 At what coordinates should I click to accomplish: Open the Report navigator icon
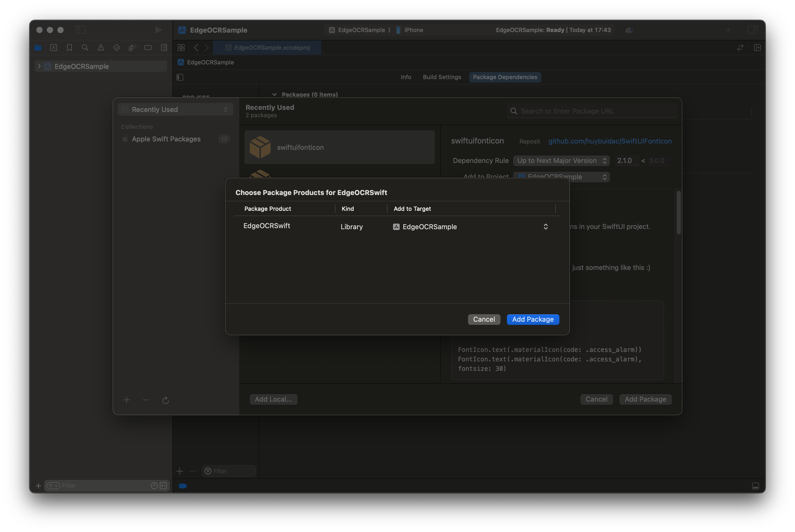click(164, 48)
